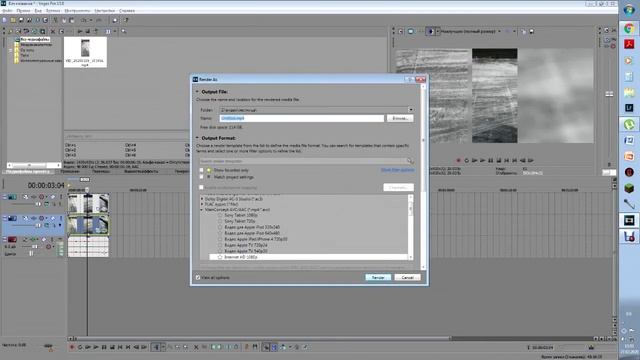Click the Delete (X) icon in bottom edit toolbar
Viewport: 640px width, 360px height.
click(x=196, y=347)
